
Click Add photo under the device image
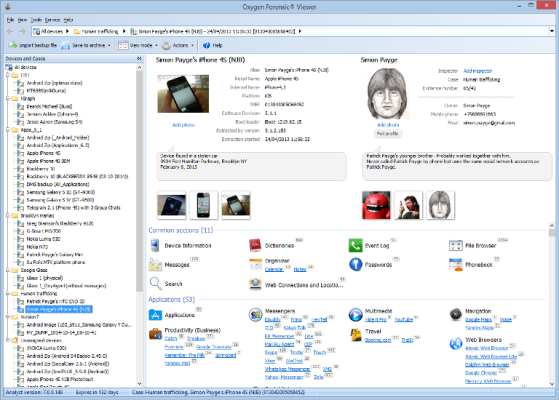[x=183, y=125]
